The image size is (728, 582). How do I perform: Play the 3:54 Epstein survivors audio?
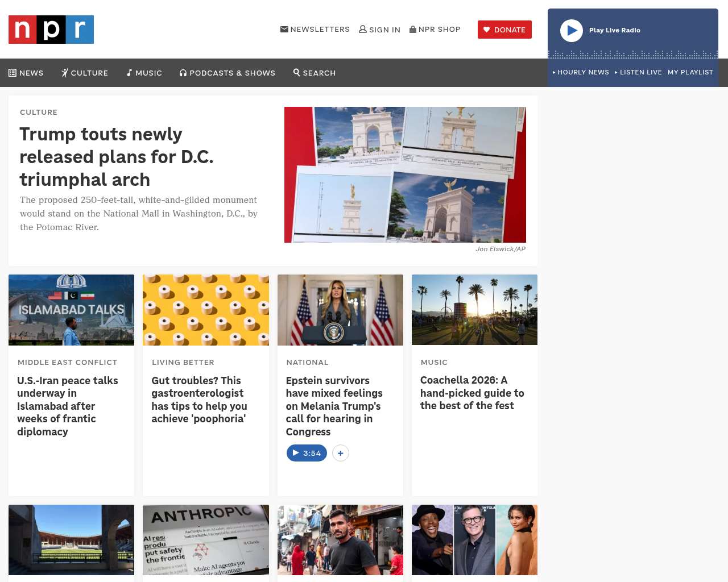tap(307, 453)
